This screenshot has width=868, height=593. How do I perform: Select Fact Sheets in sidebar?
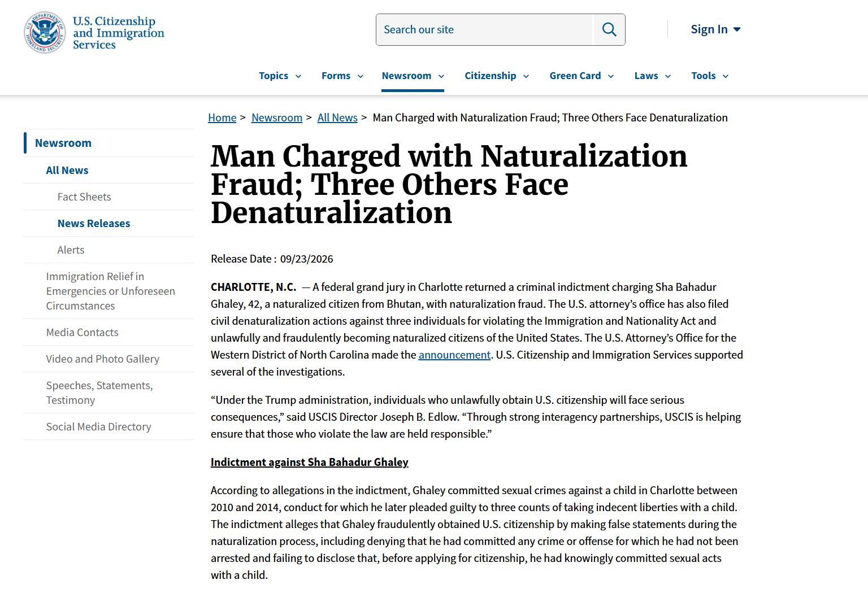tap(84, 197)
